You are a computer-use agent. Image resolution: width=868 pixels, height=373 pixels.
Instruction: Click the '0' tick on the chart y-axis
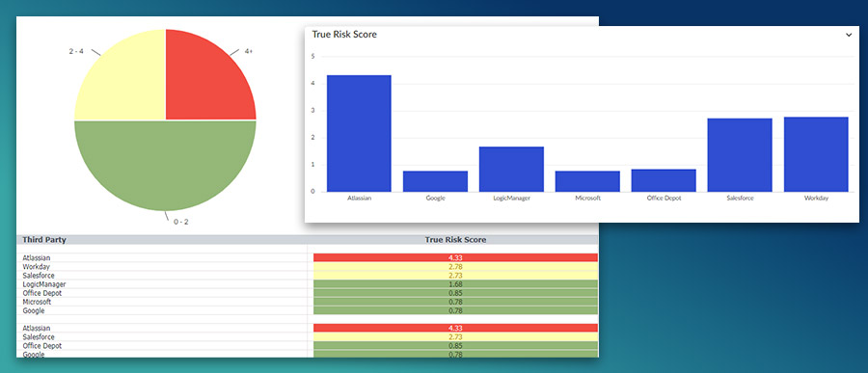(x=313, y=192)
